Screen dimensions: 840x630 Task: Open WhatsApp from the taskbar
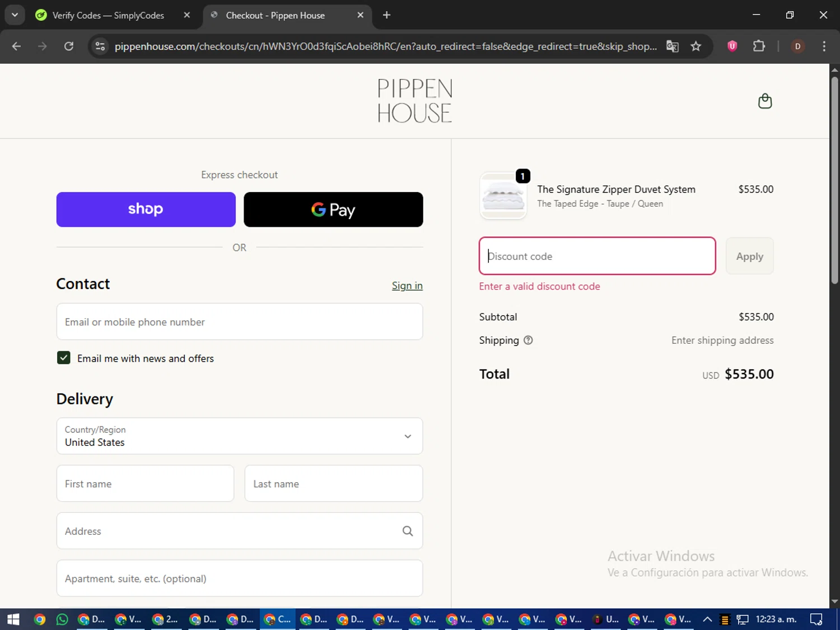pos(62,619)
